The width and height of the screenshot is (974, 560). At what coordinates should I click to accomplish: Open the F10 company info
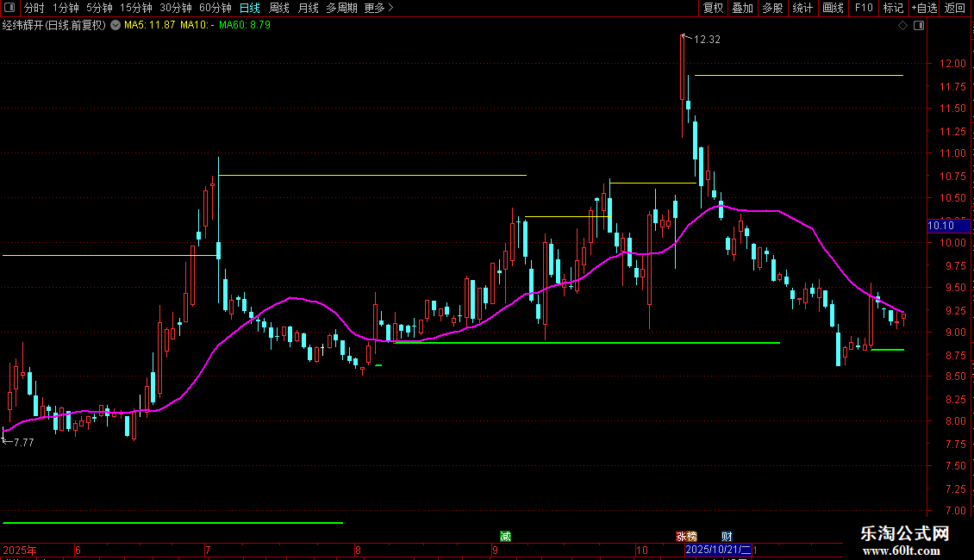tap(864, 8)
